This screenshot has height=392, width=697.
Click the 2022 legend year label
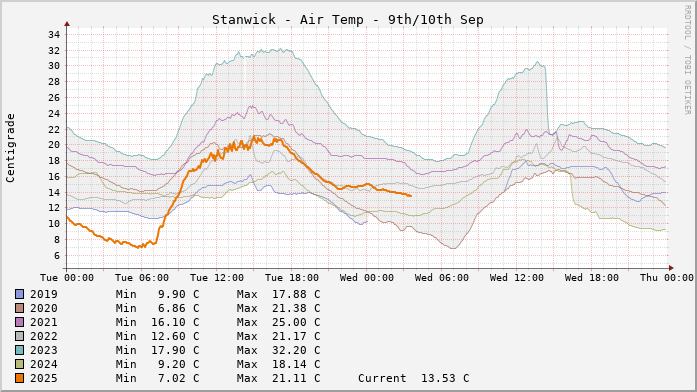pyautogui.click(x=44, y=336)
